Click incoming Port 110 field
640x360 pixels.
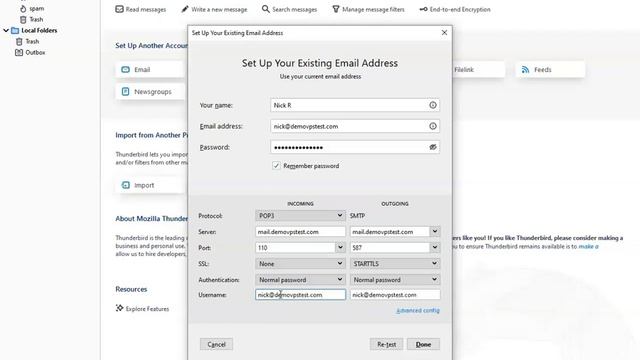(x=295, y=248)
